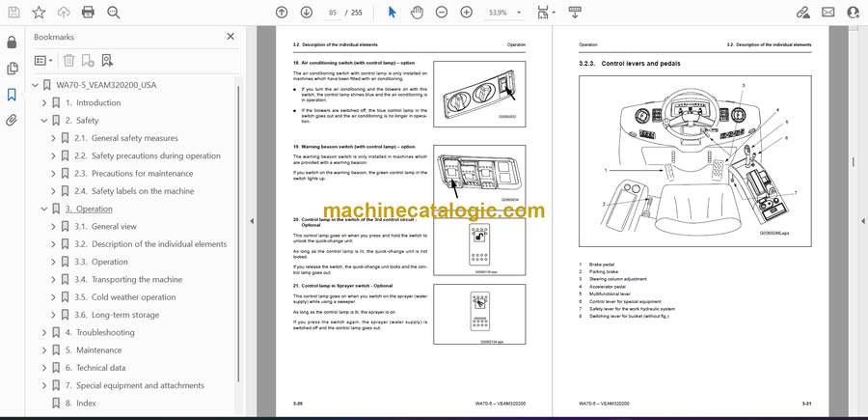Viewport: 868px width, 420px height.
Task: Add the document to favorites with star icon
Action: coord(39,13)
